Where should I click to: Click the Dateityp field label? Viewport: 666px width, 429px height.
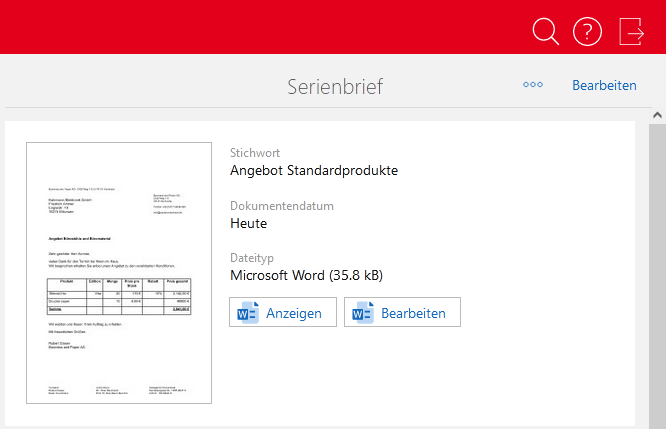coord(256,258)
